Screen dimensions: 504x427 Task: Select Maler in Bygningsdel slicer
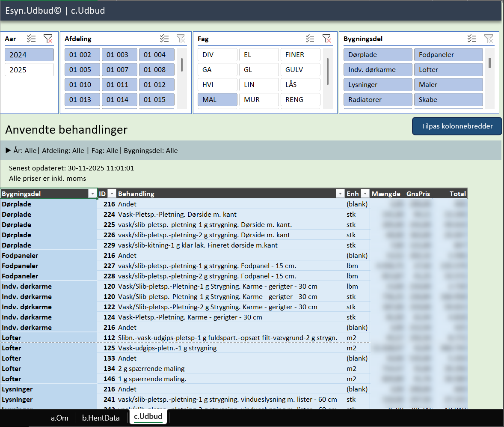[x=448, y=85]
